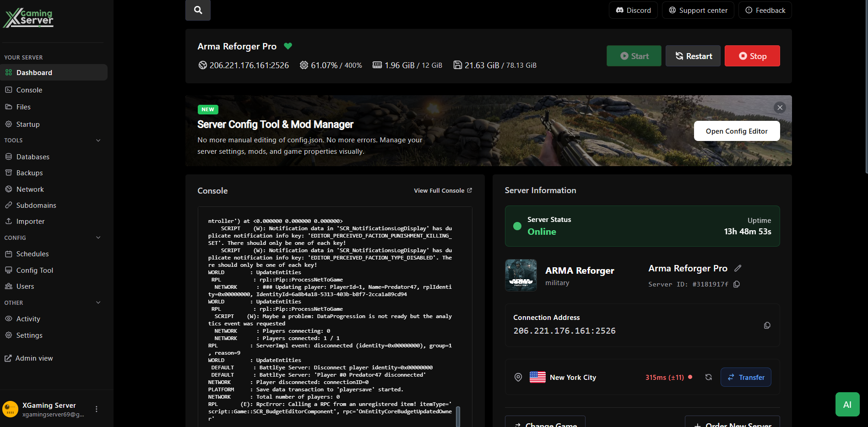Transfer the server to another location

pos(746,377)
